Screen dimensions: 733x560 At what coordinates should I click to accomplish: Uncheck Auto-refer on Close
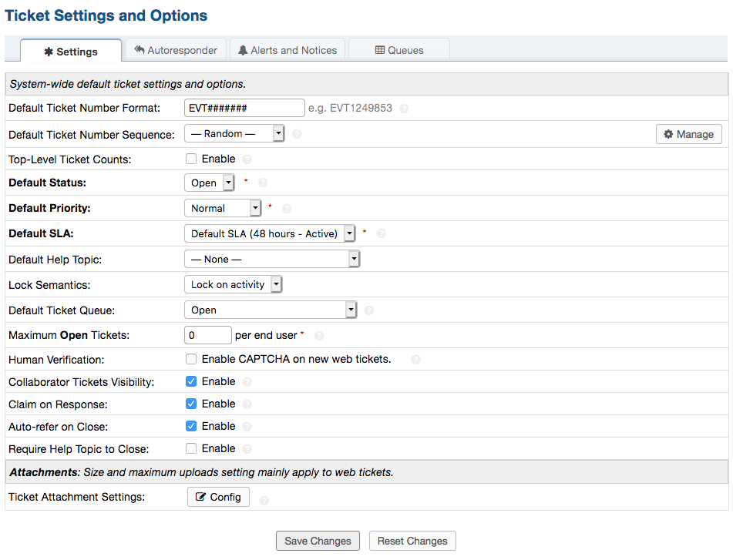tap(191, 426)
